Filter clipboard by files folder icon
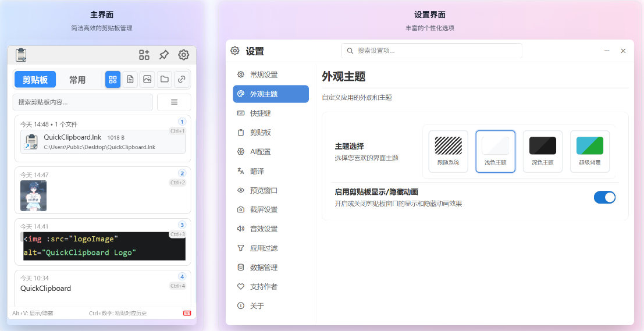Image resolution: width=644 pixels, height=331 pixels. 165,80
